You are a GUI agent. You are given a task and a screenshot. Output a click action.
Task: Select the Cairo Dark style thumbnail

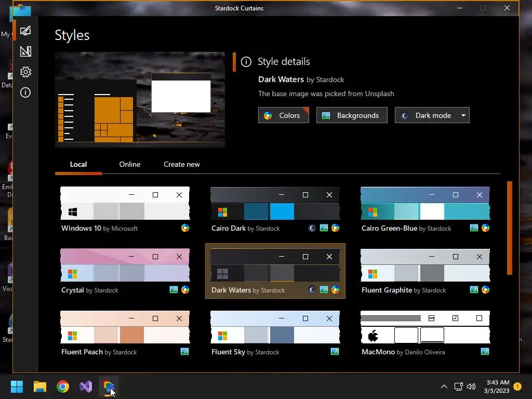(x=275, y=203)
